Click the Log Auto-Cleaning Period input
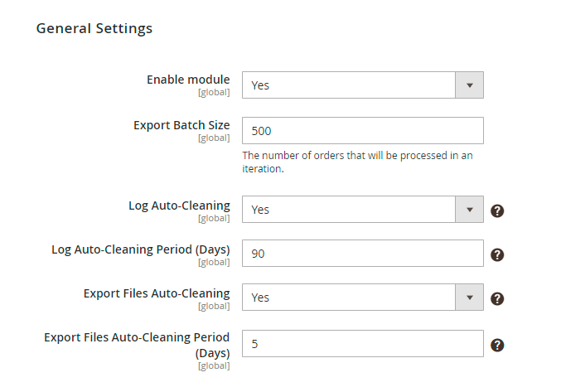The image size is (561, 392). [362, 254]
